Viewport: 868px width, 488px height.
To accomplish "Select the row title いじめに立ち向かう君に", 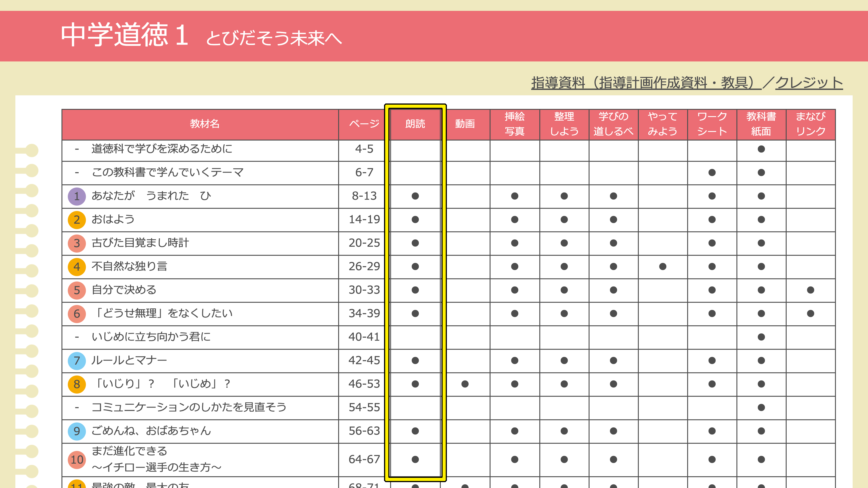I will 151,337.
